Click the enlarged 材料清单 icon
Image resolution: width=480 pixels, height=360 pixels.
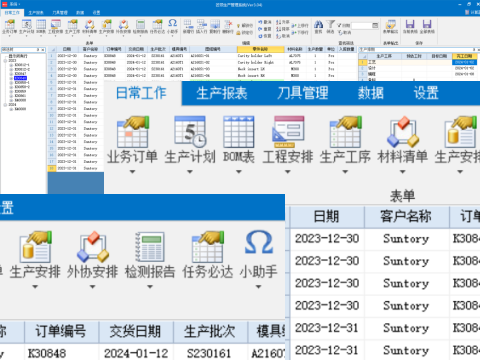point(403,132)
